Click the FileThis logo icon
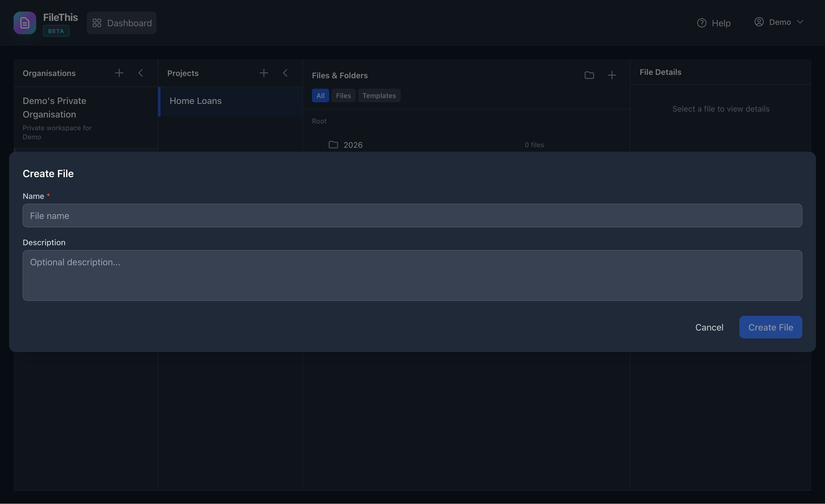This screenshot has height=504, width=825. click(x=25, y=22)
